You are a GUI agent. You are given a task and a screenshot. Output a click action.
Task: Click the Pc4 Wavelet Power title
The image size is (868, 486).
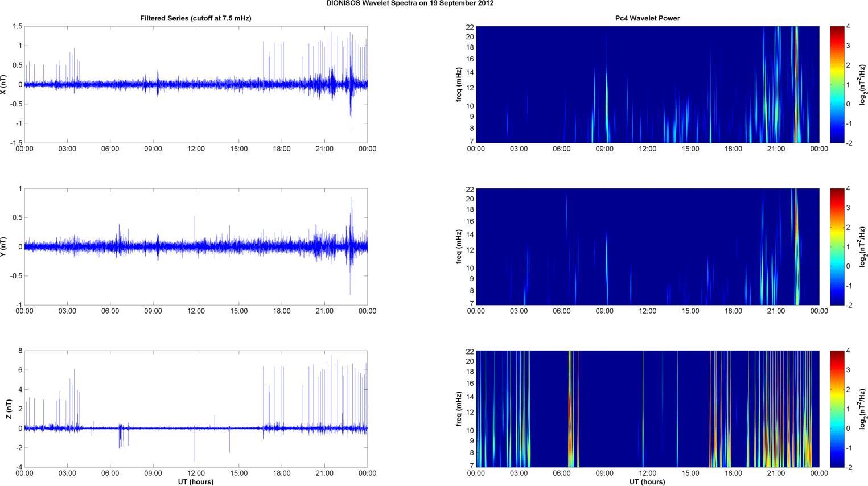click(x=647, y=18)
